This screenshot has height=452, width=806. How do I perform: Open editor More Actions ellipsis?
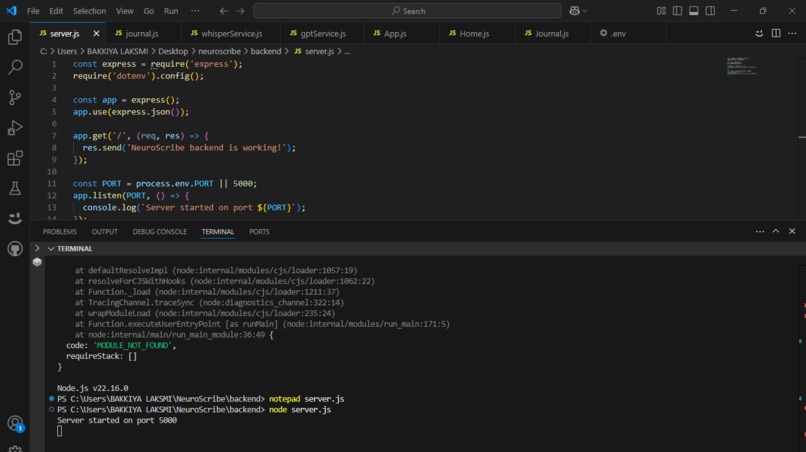792,33
